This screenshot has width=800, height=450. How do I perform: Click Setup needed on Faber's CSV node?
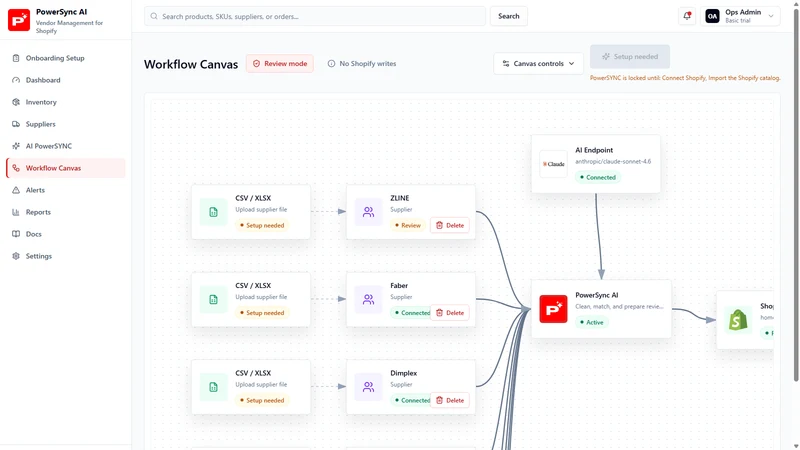[x=262, y=313]
